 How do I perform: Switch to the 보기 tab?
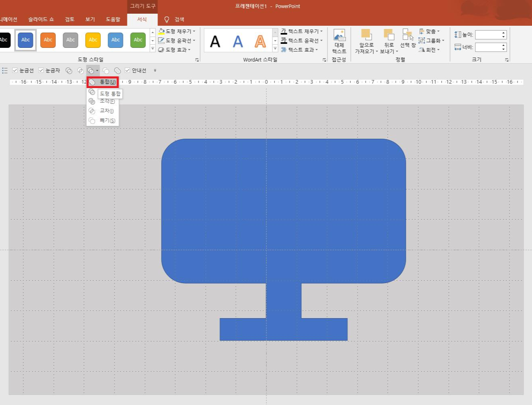(90, 19)
